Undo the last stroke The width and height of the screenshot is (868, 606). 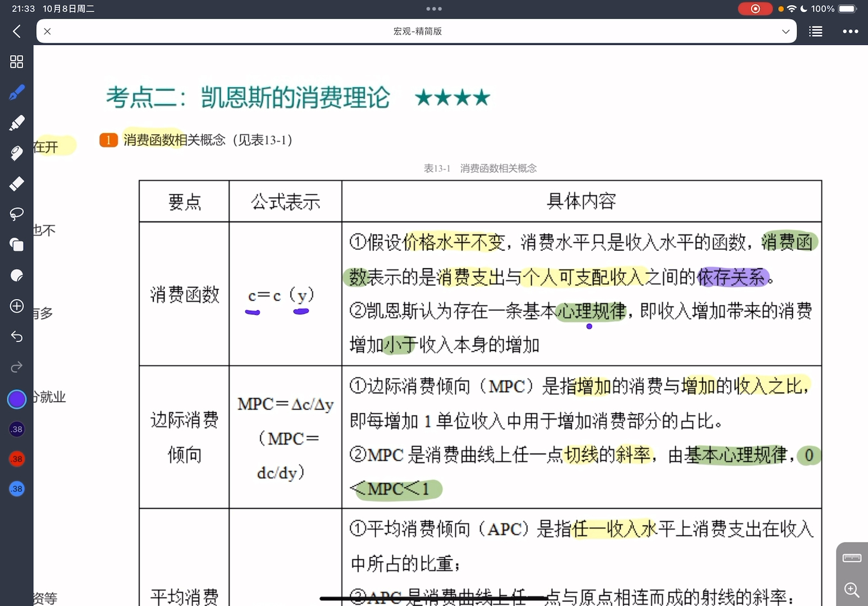pos(17,336)
